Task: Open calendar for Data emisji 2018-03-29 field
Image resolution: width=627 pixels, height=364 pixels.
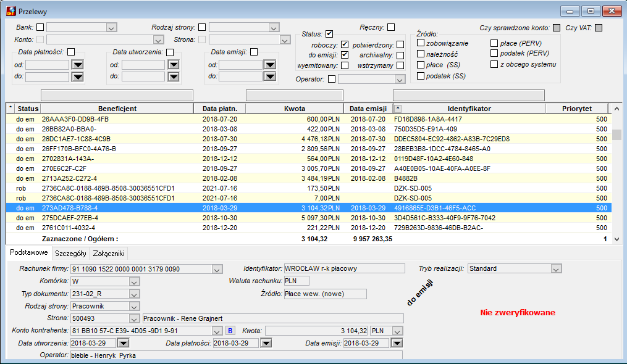Action: pyautogui.click(x=397, y=343)
